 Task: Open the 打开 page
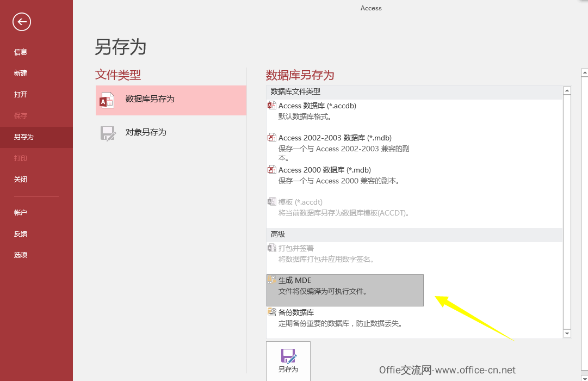coord(36,95)
